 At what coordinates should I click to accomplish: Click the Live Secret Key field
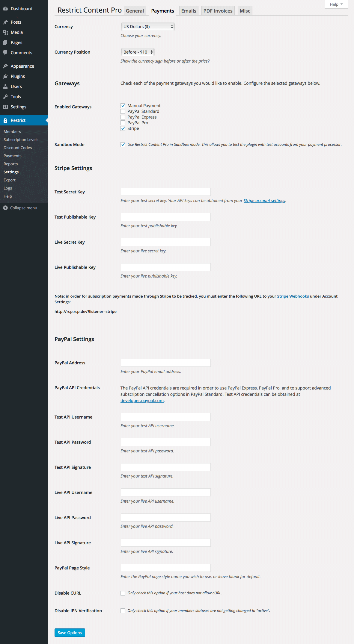coord(166,242)
